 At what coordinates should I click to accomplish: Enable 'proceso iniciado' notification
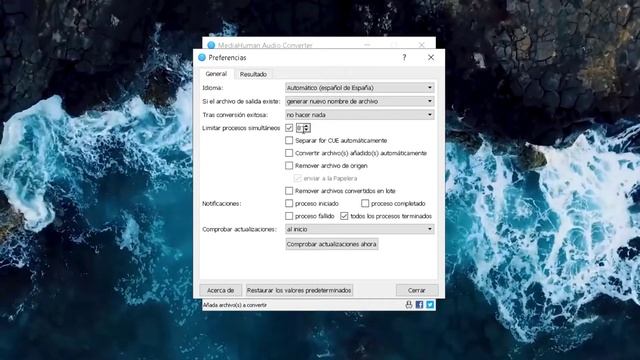(289, 203)
